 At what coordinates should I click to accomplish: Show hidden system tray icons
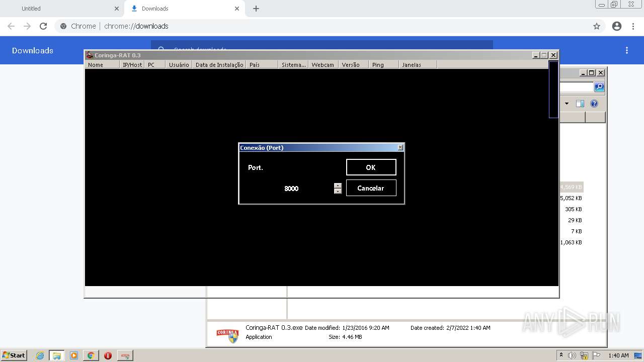(561, 355)
